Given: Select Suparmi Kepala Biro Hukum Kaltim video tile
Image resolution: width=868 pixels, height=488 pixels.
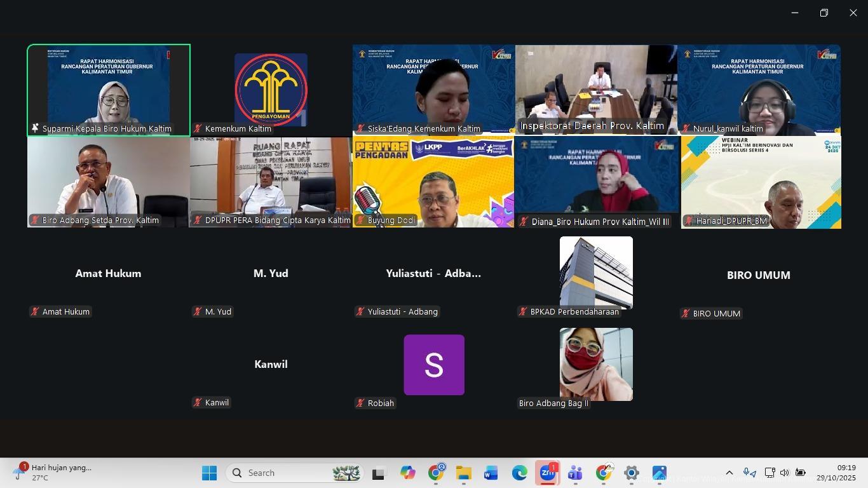Looking at the screenshot, I should point(109,89).
